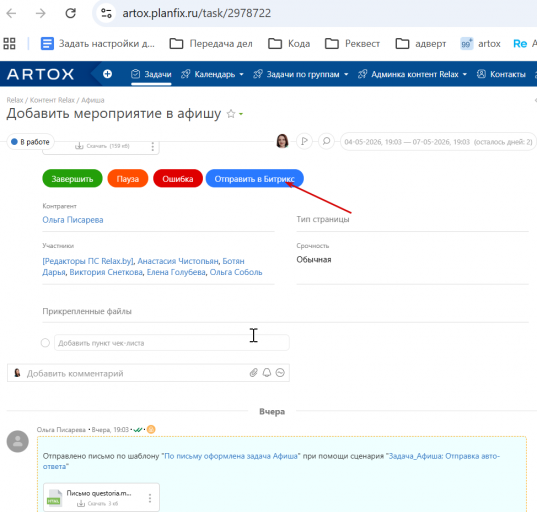Open the 'Админка контент Relax' menu
Viewport: 537px width, 512px height.
(x=412, y=74)
